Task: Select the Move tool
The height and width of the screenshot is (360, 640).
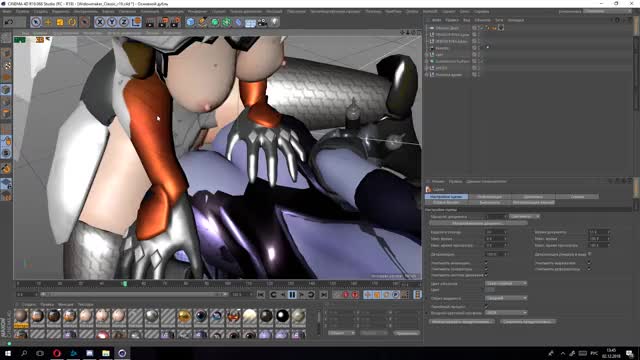Action: pyautogui.click(x=48, y=22)
